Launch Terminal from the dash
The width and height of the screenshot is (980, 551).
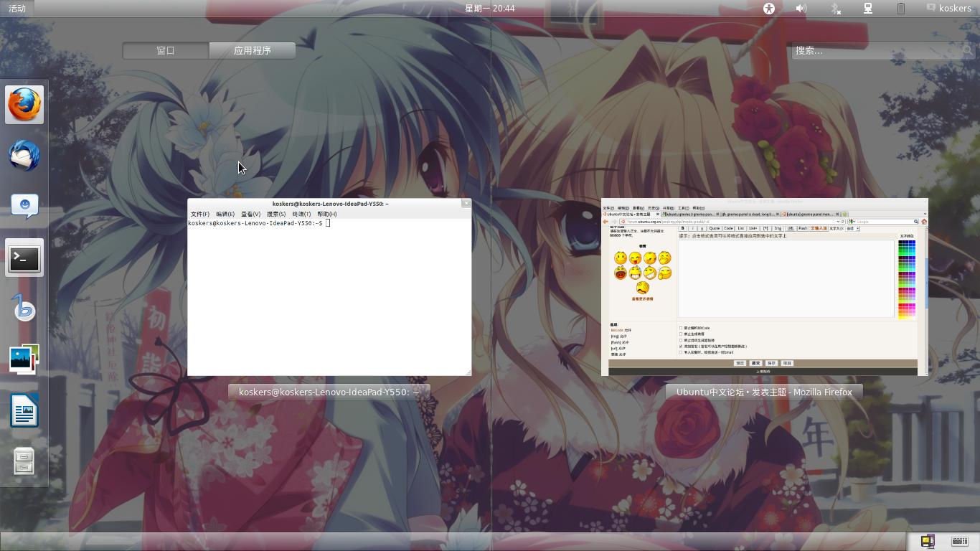25,258
